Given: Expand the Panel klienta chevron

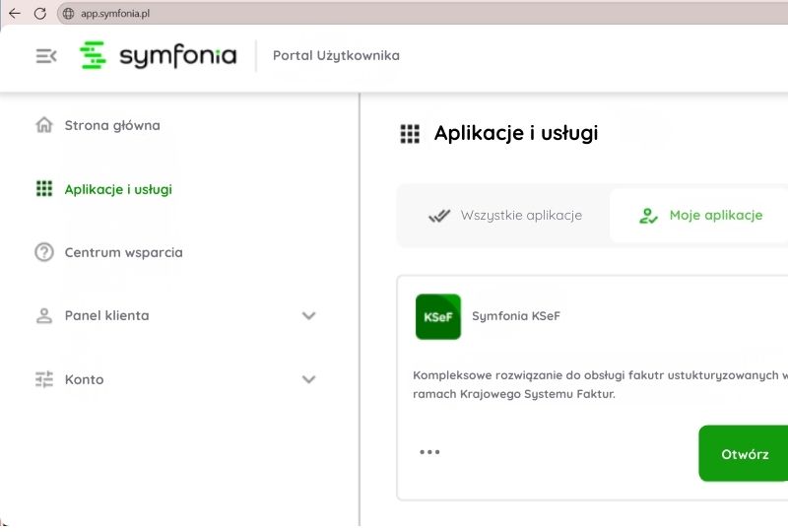Looking at the screenshot, I should [x=308, y=316].
